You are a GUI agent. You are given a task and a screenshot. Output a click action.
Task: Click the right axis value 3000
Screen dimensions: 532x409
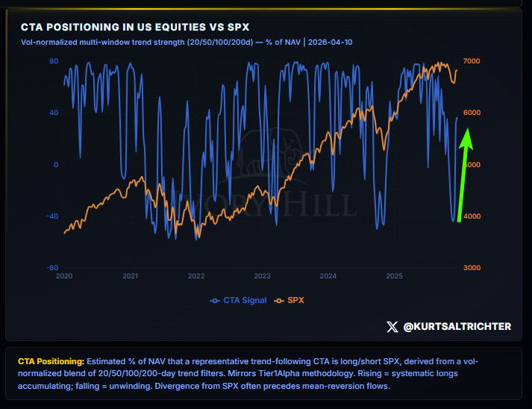coord(472,268)
